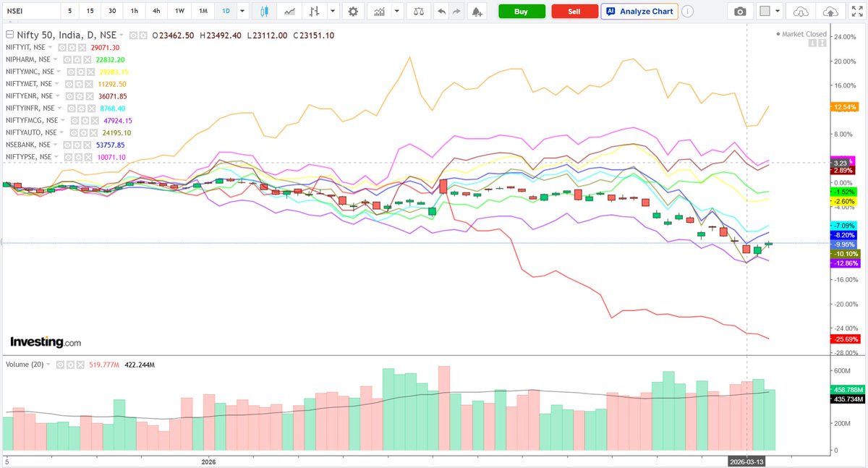Hide the NIFTYIT series with eye icon
868x468 pixels.
tap(61, 48)
